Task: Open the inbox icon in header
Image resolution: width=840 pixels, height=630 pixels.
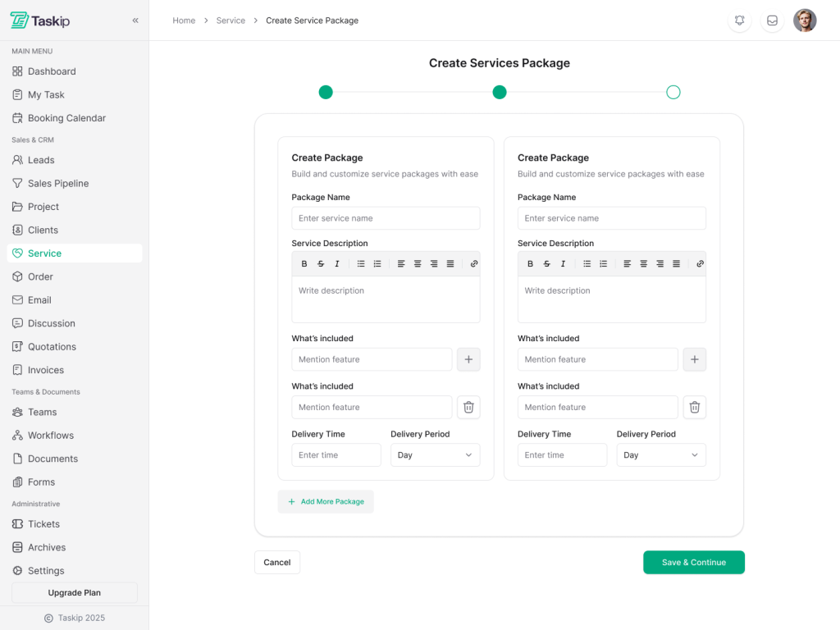Action: pyautogui.click(x=772, y=21)
